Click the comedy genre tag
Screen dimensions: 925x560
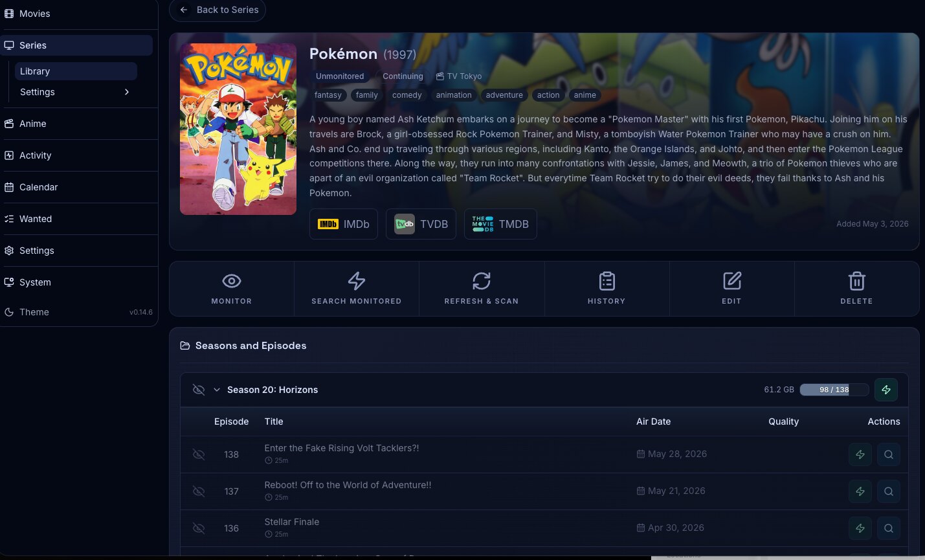pyautogui.click(x=407, y=95)
